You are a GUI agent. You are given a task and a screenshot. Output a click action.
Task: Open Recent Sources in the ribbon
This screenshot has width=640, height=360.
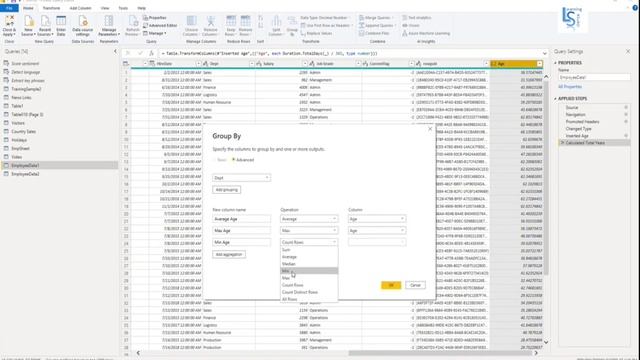[x=44, y=26]
